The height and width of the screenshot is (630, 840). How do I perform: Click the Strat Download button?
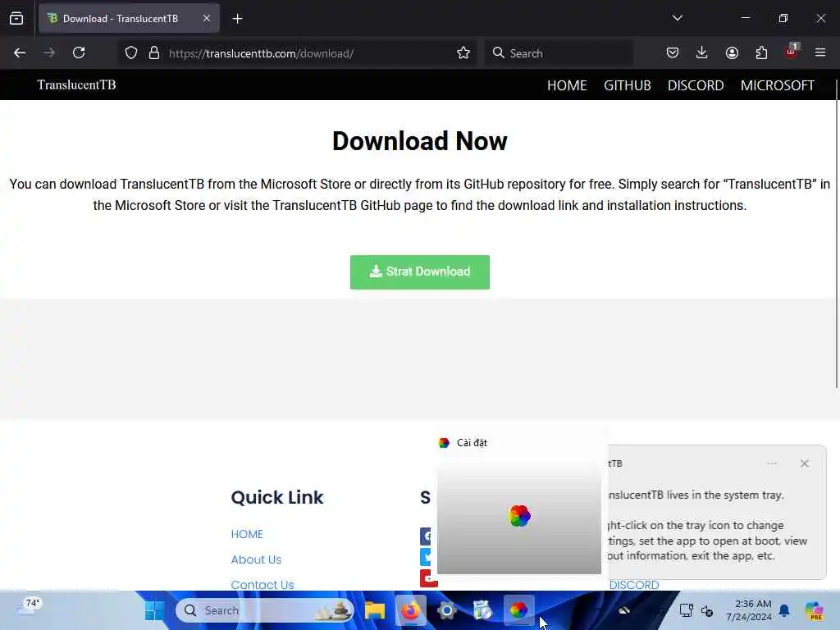(420, 272)
